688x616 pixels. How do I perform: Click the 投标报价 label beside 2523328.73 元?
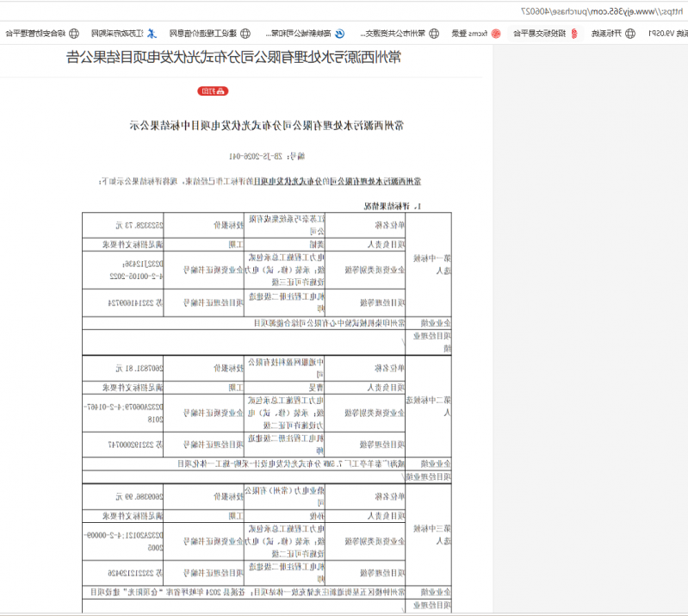click(228, 225)
